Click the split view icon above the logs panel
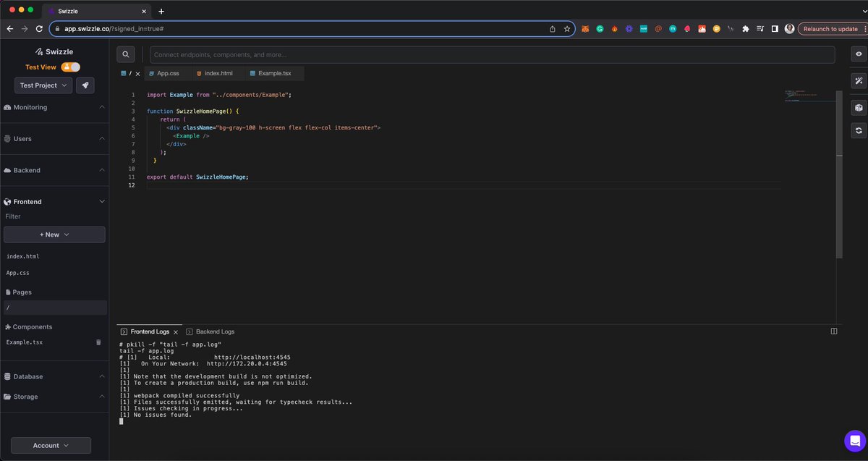 833,331
